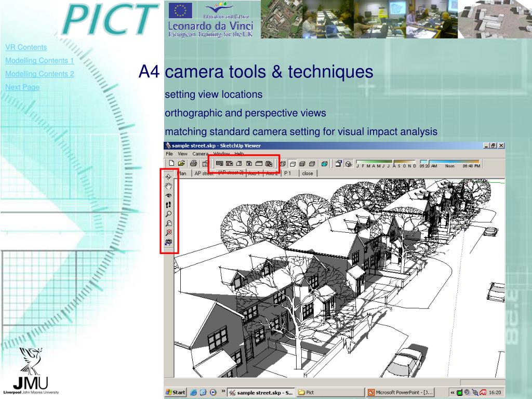
Task: Click the ATI red tray icon
Action: click(x=483, y=393)
